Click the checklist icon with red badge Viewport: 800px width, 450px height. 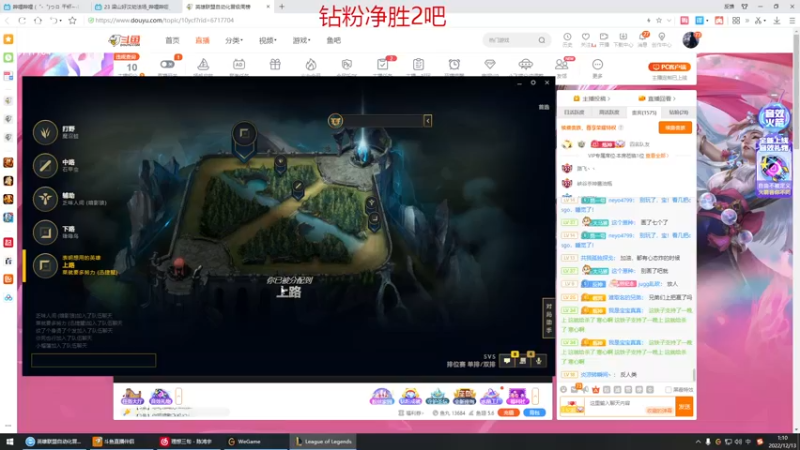click(x=383, y=64)
